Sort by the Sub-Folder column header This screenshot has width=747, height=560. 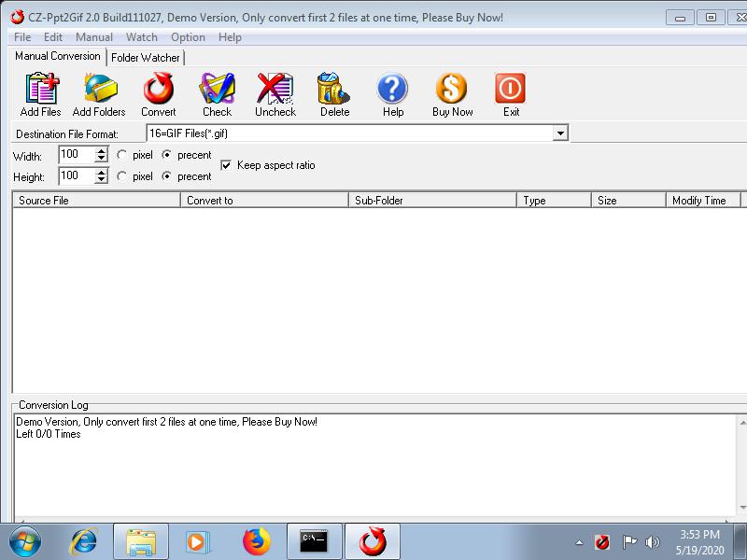[433, 201]
